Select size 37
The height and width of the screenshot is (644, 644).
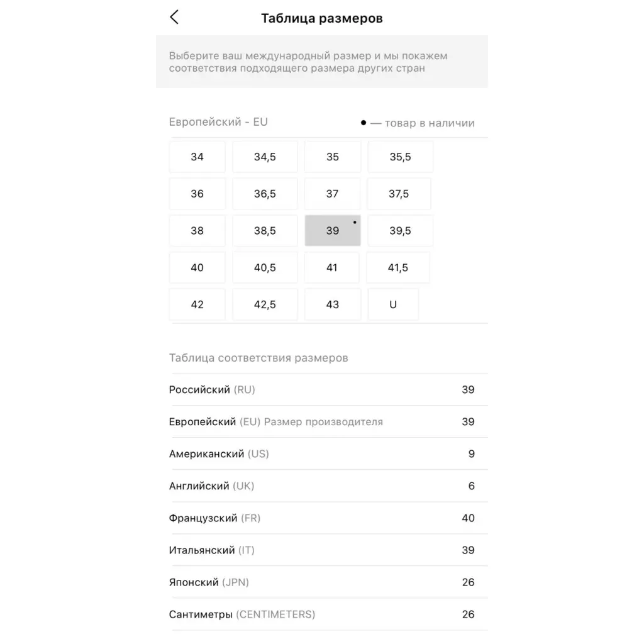click(x=332, y=194)
